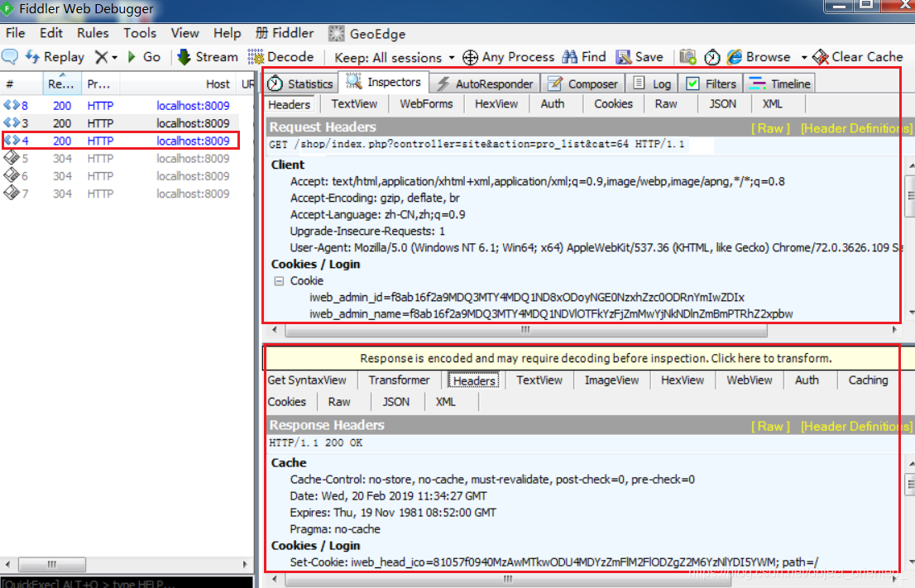
Task: Select response Caching tab
Action: [x=868, y=380]
